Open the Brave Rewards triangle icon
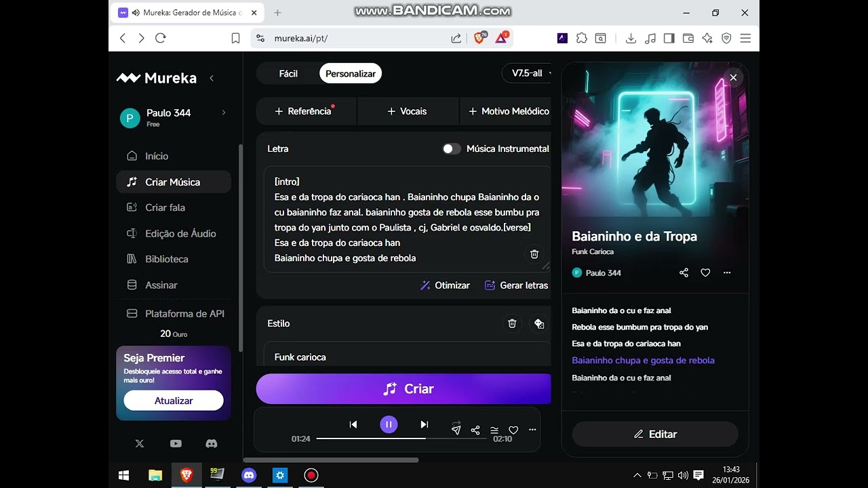 [x=502, y=38]
